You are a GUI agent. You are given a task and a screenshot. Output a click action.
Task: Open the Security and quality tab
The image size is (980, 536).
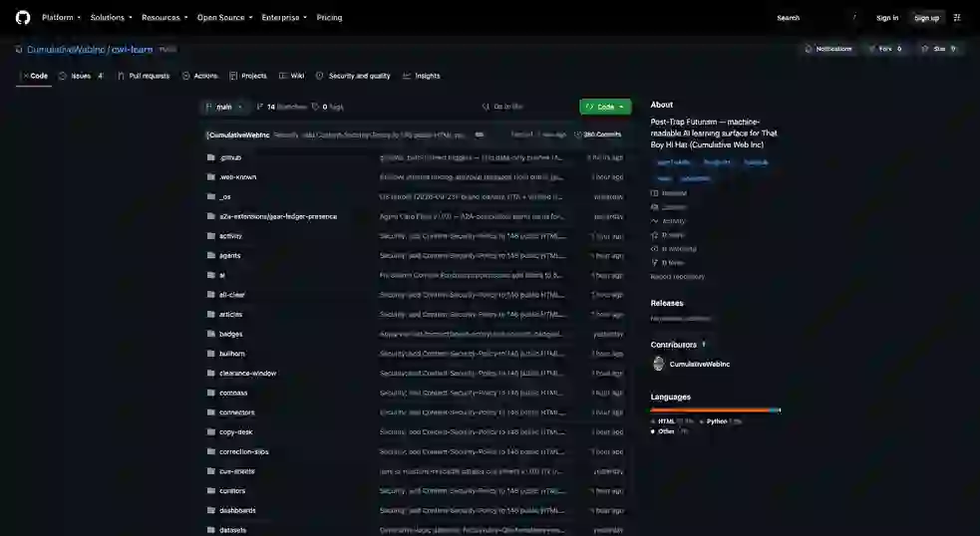coord(353,76)
